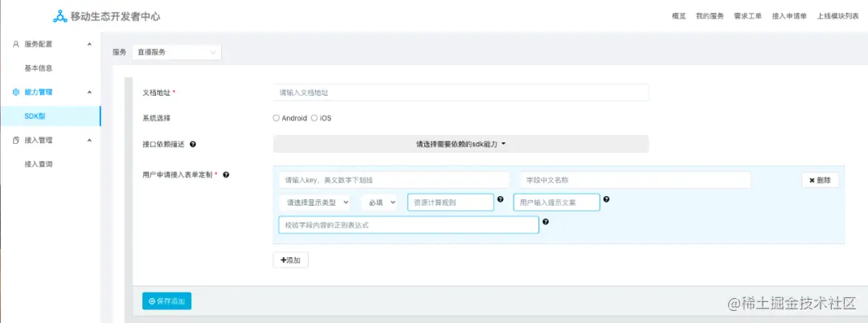Select 基本信息 in the sidebar
Screen dimensions: 868x323
tap(39, 68)
